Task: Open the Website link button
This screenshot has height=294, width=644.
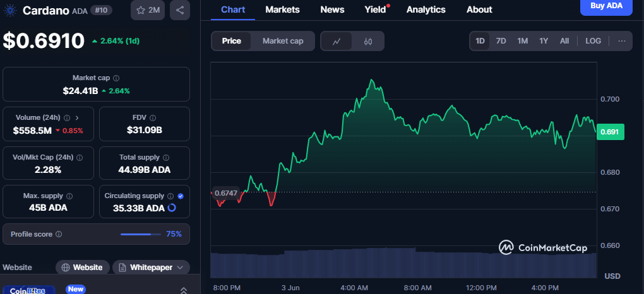Action: click(x=83, y=268)
